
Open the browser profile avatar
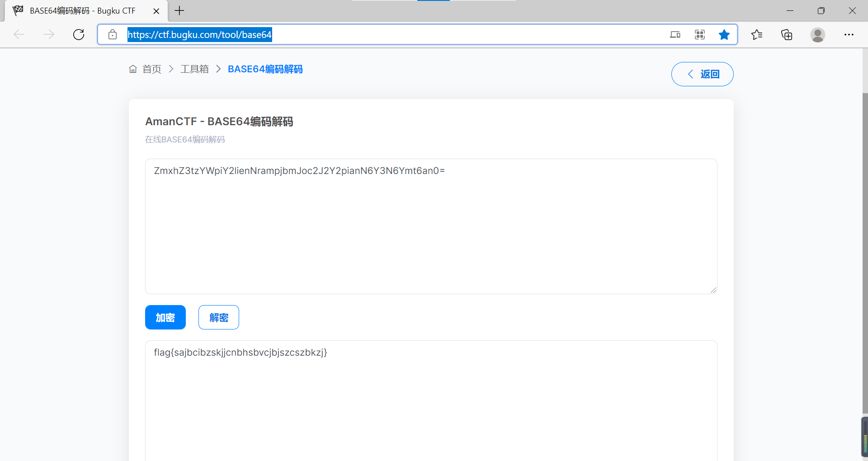(818, 34)
